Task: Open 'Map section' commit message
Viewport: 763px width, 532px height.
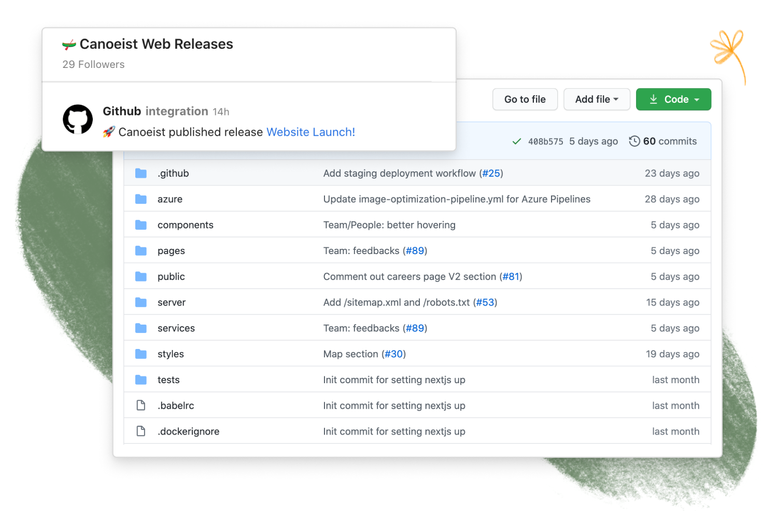Action: (351, 354)
